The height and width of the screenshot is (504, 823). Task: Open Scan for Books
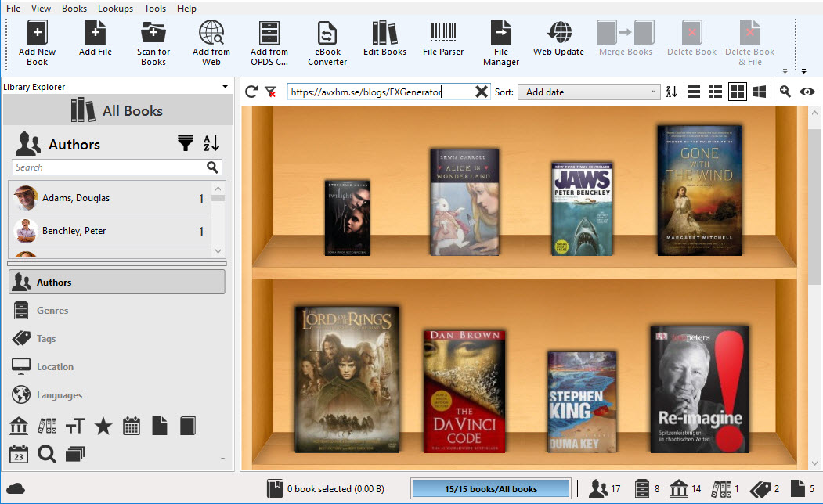coord(153,33)
